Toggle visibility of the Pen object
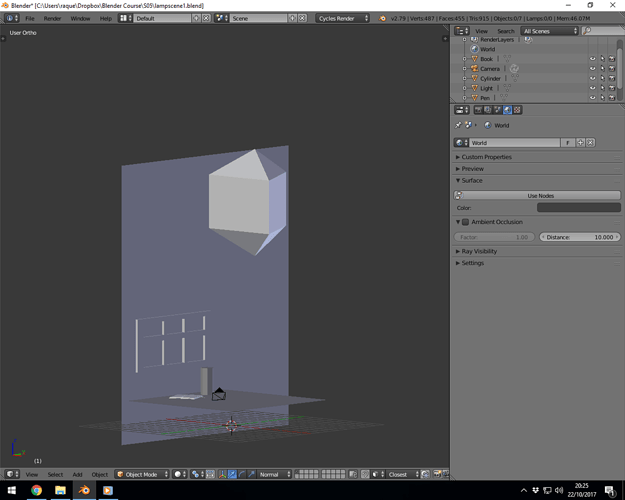This screenshot has width=625, height=500. tap(593, 98)
